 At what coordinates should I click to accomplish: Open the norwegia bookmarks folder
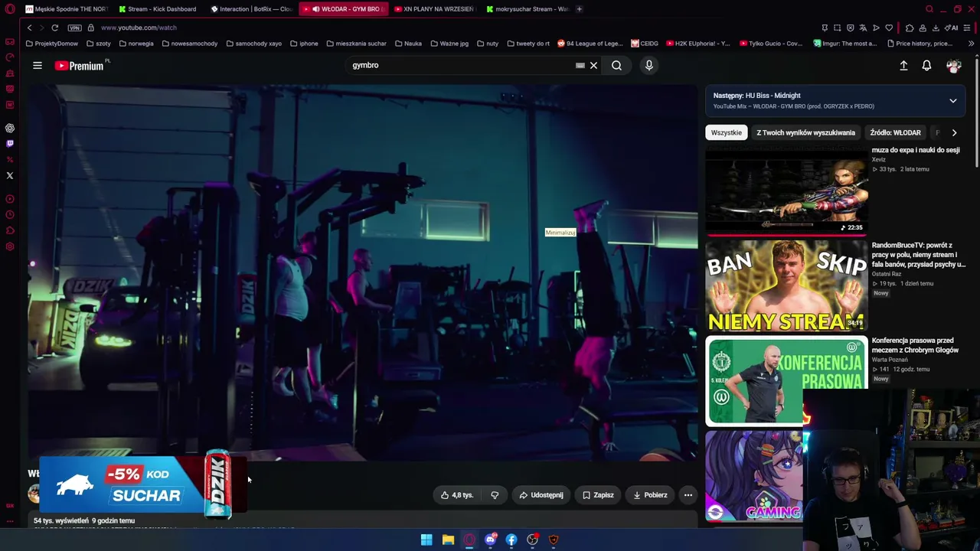136,44
